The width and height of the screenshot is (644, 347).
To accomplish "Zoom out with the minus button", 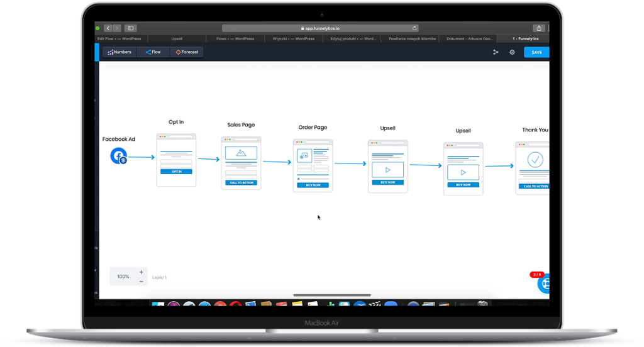I will point(142,281).
